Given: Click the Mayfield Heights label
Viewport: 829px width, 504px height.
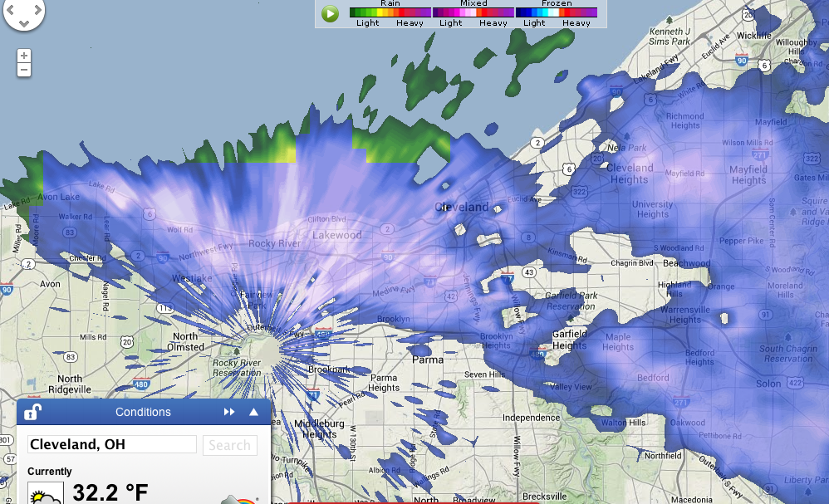Looking at the screenshot, I should [x=748, y=175].
